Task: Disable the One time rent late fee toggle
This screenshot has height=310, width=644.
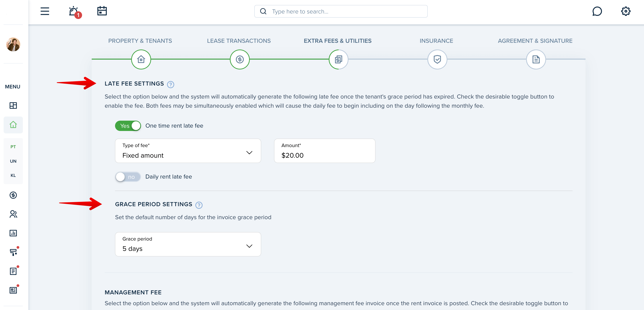Action: 128,126
